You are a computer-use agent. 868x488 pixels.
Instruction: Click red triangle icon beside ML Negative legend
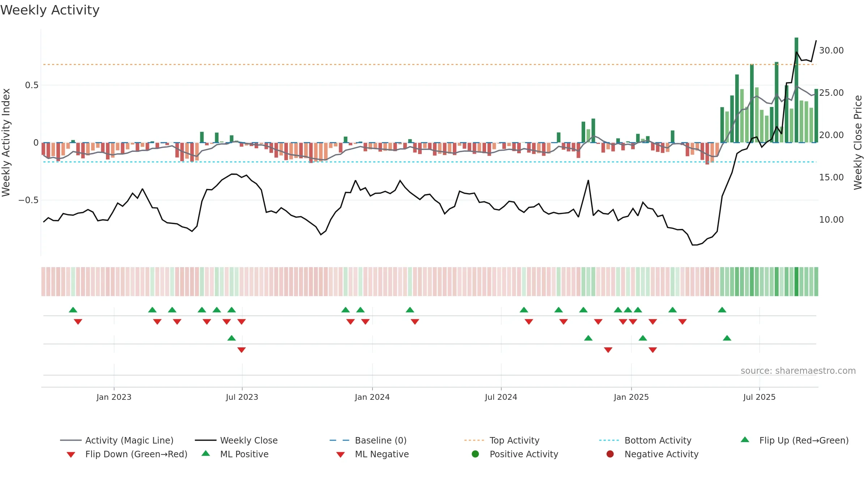tap(341, 455)
